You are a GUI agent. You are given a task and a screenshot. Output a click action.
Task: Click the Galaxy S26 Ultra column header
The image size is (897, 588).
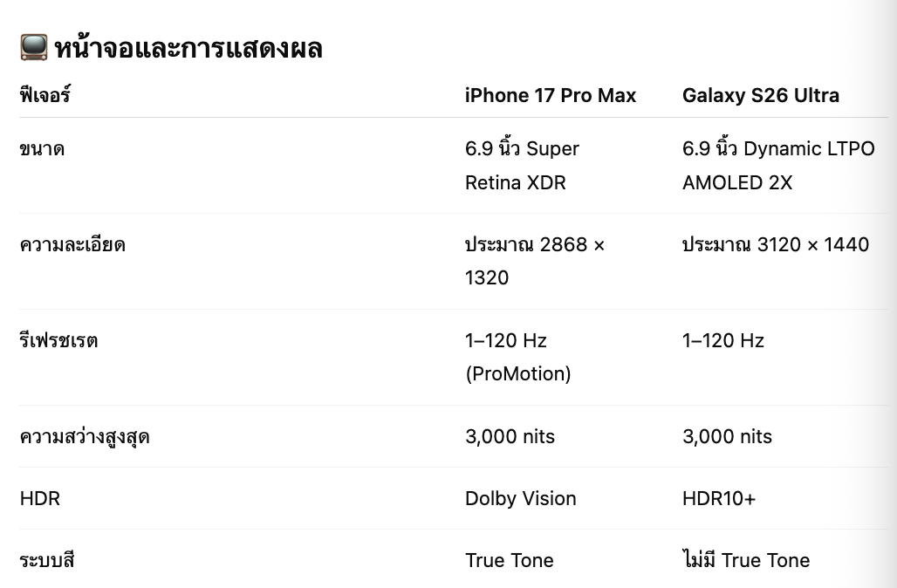[760, 95]
